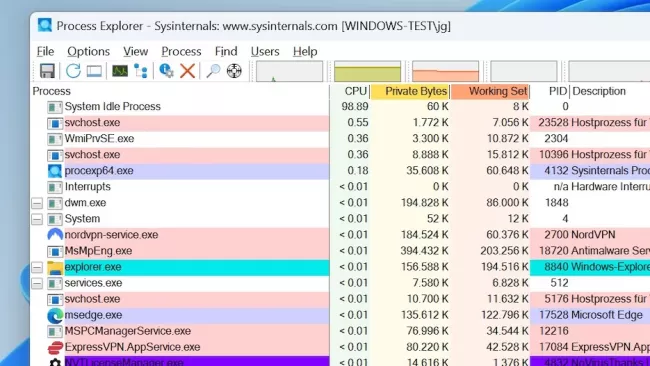The width and height of the screenshot is (650, 366).
Task: Click the red X Kill Process icon
Action: coord(187,71)
